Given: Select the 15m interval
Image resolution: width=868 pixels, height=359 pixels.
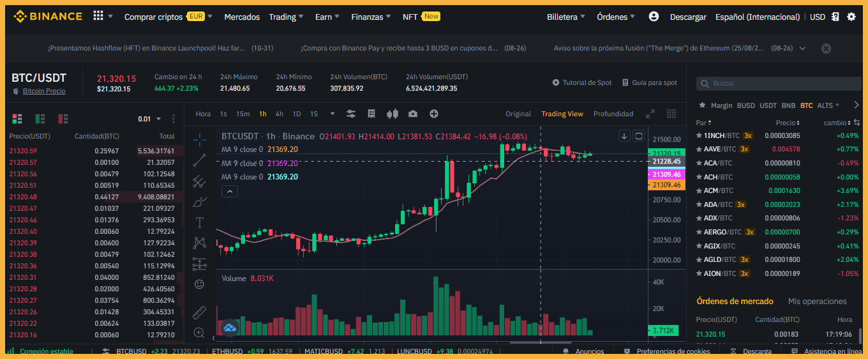Looking at the screenshot, I should 243,114.
